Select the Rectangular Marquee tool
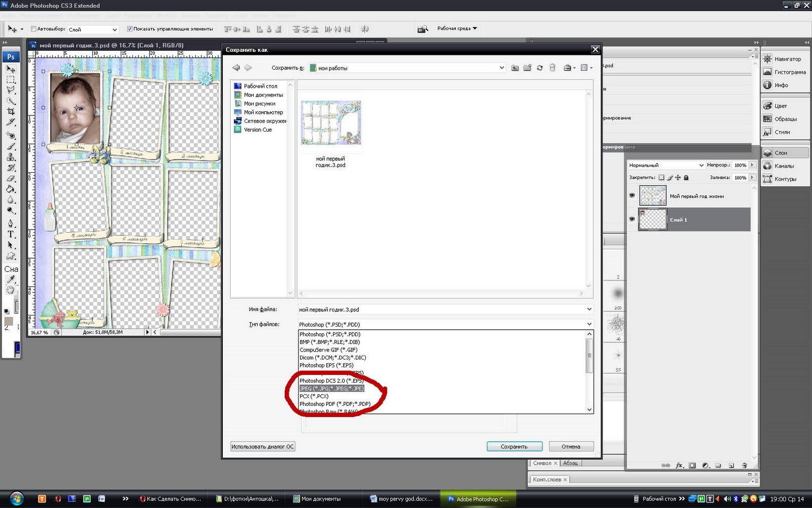This screenshot has height=508, width=812. 11,80
